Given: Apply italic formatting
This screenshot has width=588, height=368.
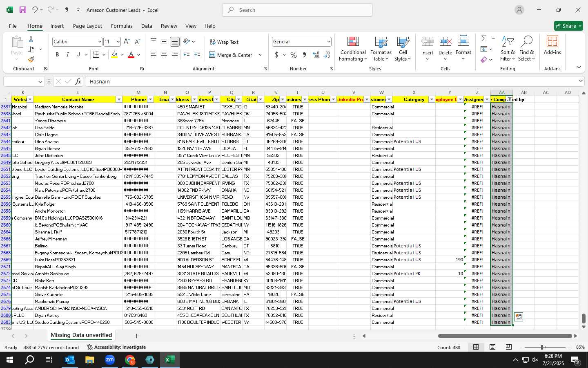Looking at the screenshot, I should pyautogui.click(x=67, y=55).
